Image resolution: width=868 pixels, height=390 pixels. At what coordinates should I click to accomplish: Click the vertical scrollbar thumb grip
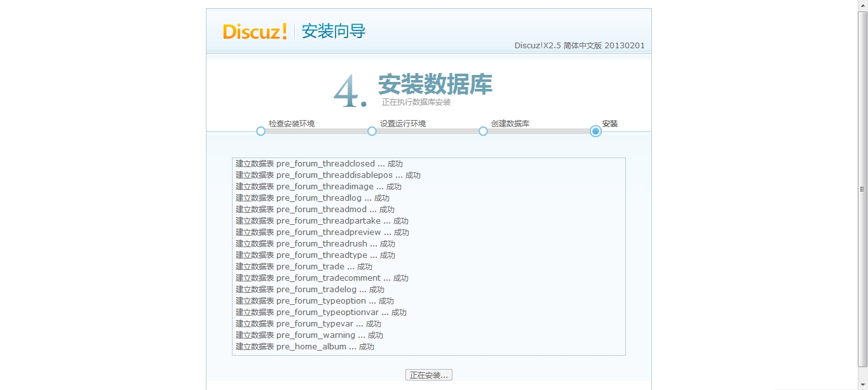point(862,189)
